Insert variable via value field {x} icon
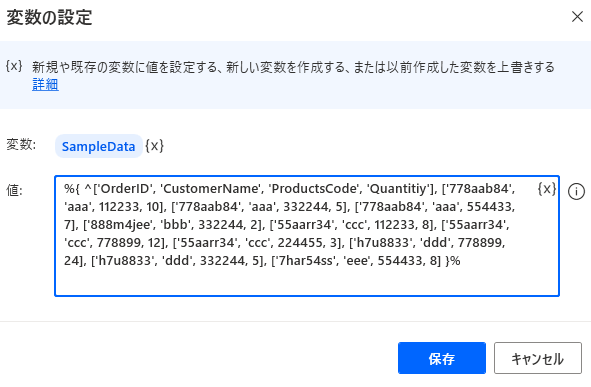The width and height of the screenshot is (591, 387). click(x=547, y=188)
